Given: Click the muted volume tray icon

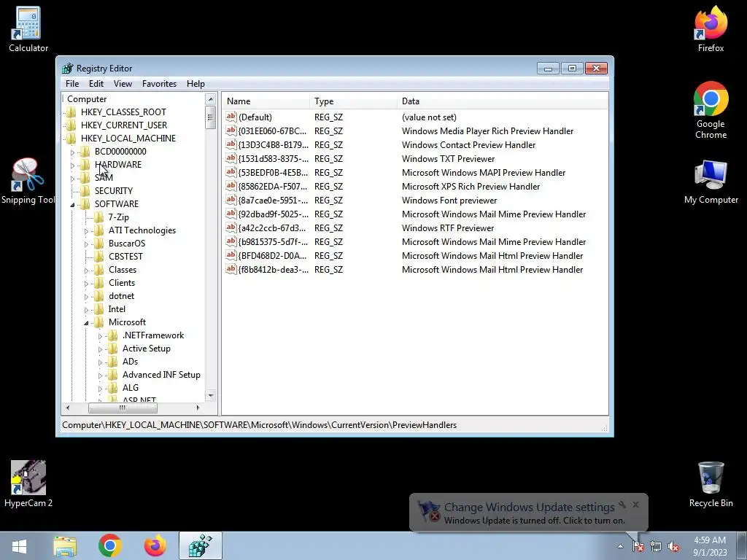Looking at the screenshot, I should [673, 547].
